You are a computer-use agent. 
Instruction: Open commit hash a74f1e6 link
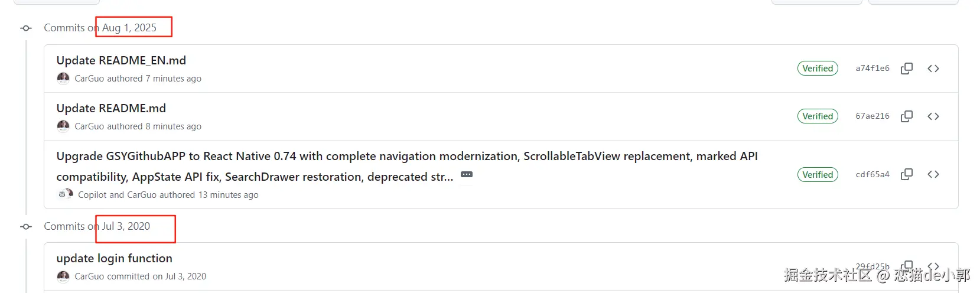872,69
